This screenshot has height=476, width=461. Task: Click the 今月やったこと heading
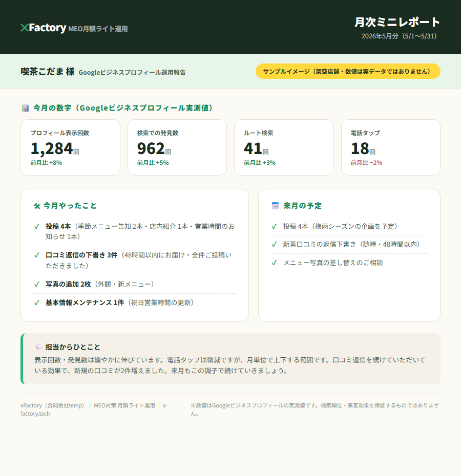[70, 206]
